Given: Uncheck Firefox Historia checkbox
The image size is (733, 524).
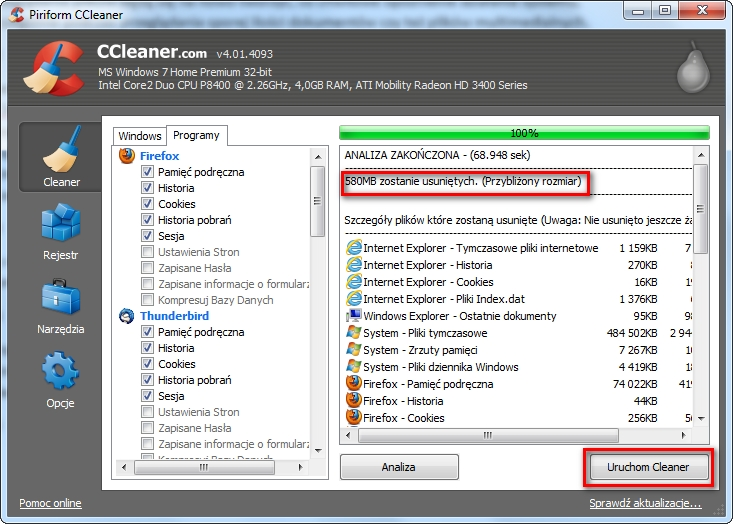Looking at the screenshot, I should (147, 187).
